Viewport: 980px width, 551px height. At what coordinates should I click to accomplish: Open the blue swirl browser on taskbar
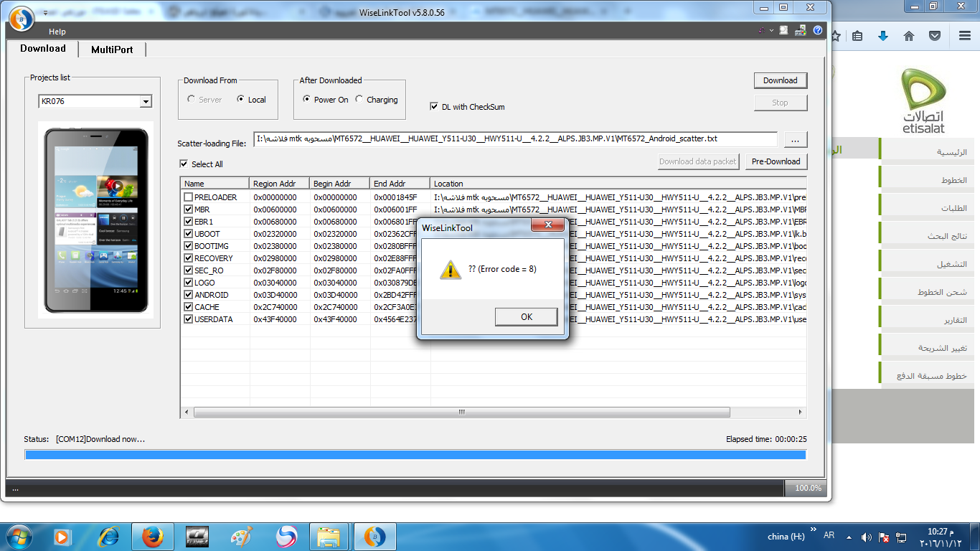tap(286, 536)
